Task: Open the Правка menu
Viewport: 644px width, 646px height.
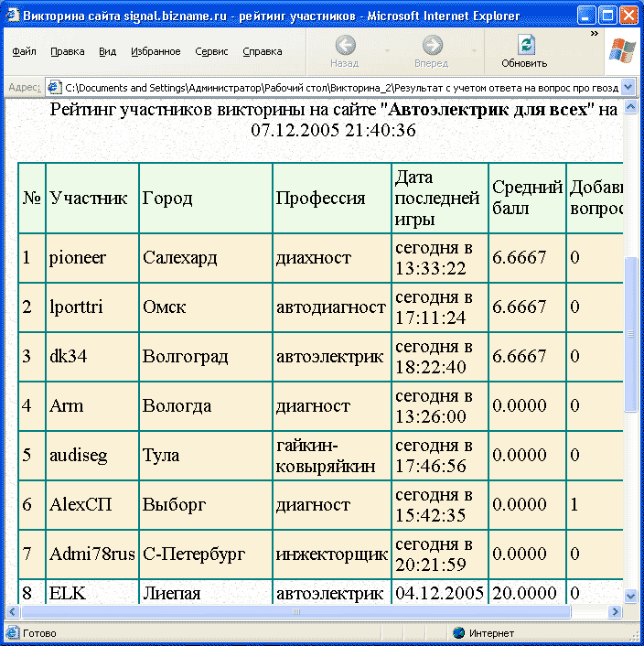Action: click(68, 51)
